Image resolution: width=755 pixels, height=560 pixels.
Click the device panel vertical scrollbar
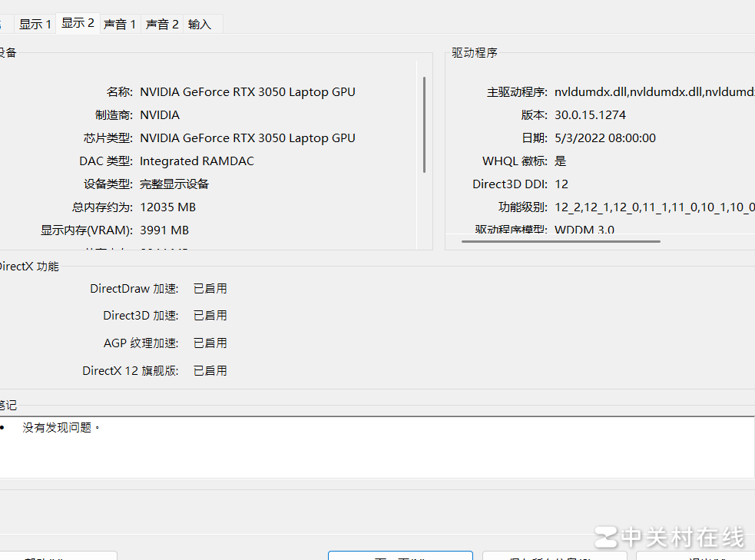[424, 124]
